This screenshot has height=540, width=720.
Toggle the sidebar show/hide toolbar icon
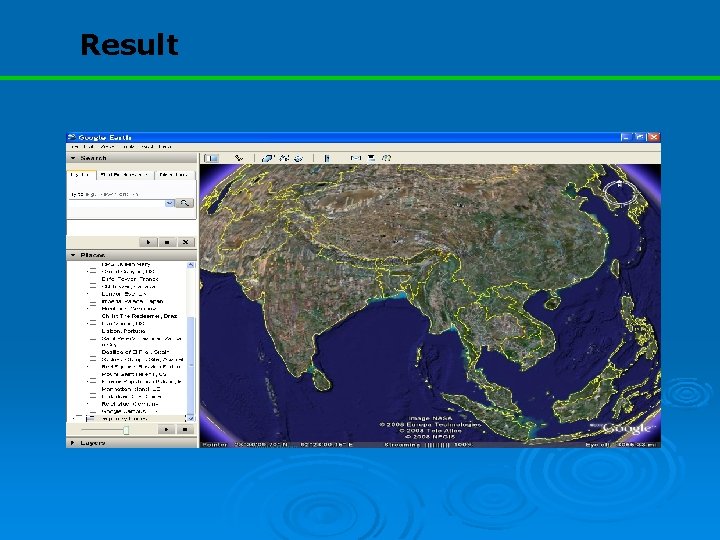click(211, 158)
